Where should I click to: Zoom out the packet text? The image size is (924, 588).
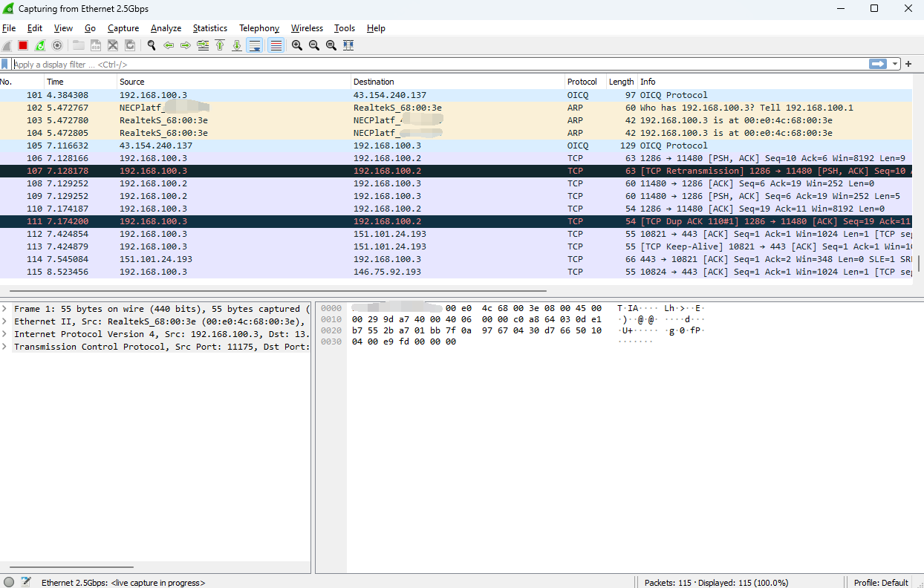(314, 46)
